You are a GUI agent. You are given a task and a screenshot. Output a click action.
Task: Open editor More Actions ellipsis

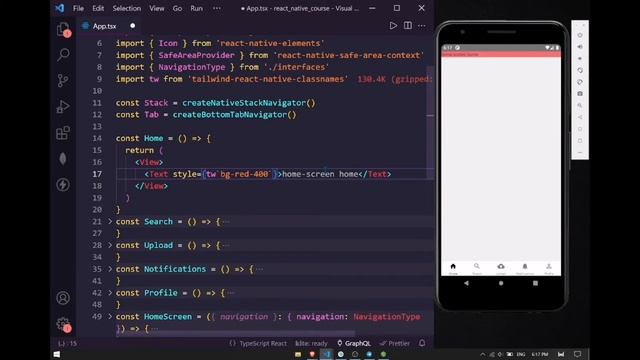[x=422, y=26]
